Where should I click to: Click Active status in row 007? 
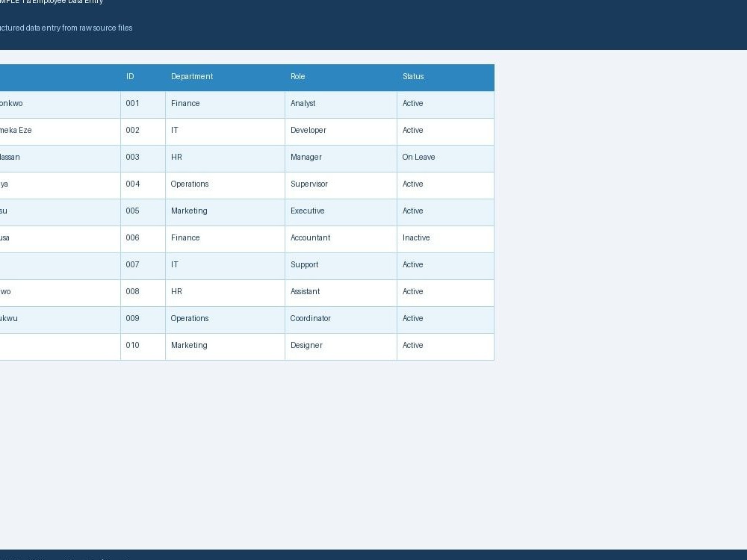click(445, 266)
